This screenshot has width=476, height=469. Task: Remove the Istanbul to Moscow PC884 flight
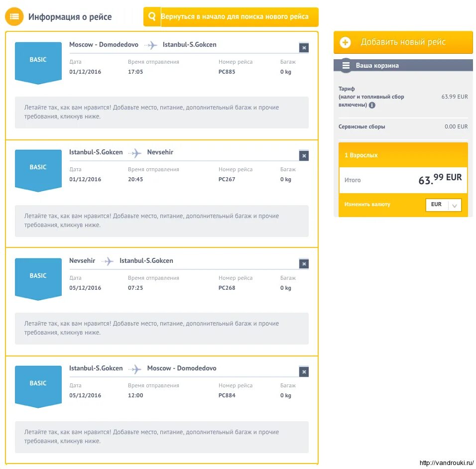pos(304,372)
